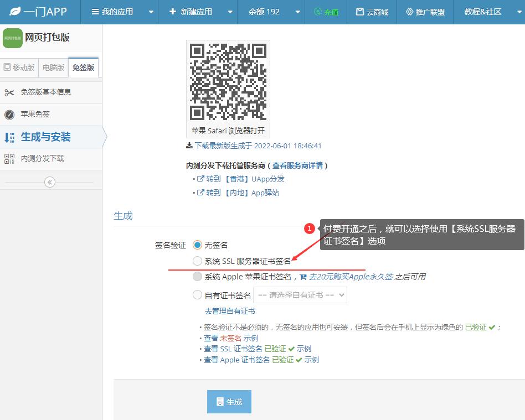This screenshot has width=525, height=420.
Task: Open the 查看服务商详情 link
Action: pos(297,165)
